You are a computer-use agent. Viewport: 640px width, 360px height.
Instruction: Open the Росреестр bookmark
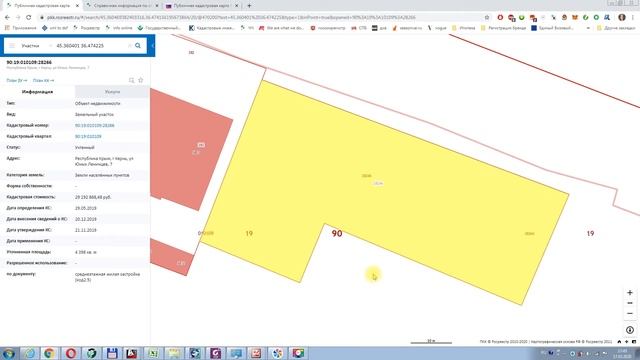(87, 28)
